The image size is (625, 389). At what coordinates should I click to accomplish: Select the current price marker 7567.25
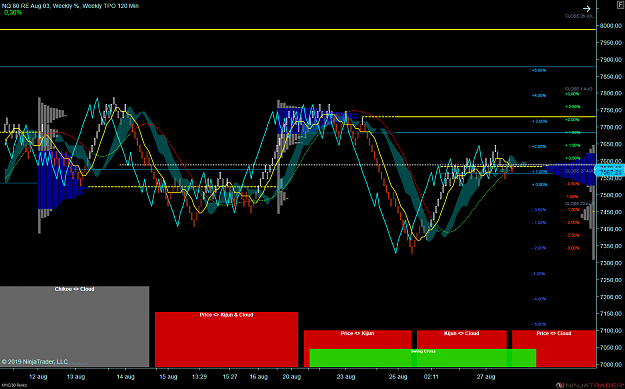point(610,172)
